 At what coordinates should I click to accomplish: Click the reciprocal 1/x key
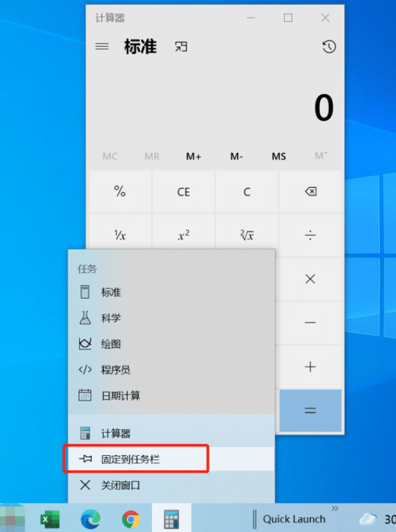[120, 235]
